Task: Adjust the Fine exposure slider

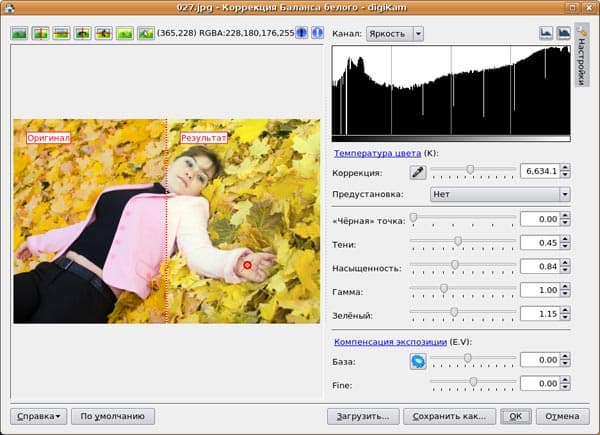Action: point(473,384)
